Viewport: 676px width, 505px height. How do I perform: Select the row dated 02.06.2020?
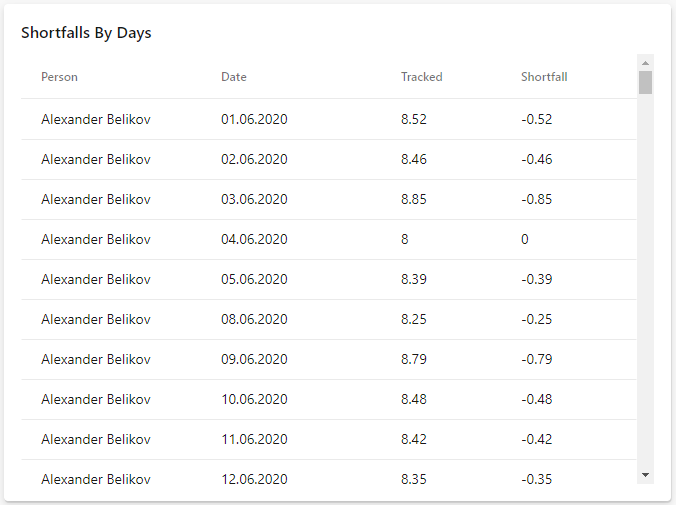(329, 159)
